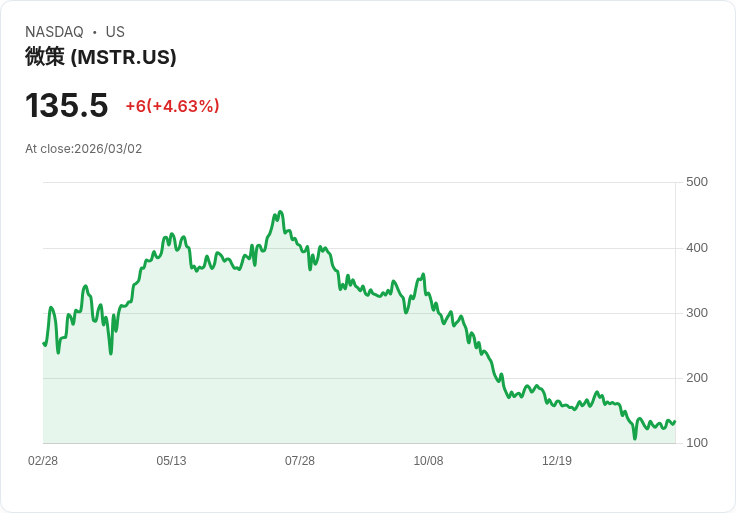Viewport: 736px width, 513px height.
Task: Select the NASDAQ exchange label
Action: coord(54,32)
